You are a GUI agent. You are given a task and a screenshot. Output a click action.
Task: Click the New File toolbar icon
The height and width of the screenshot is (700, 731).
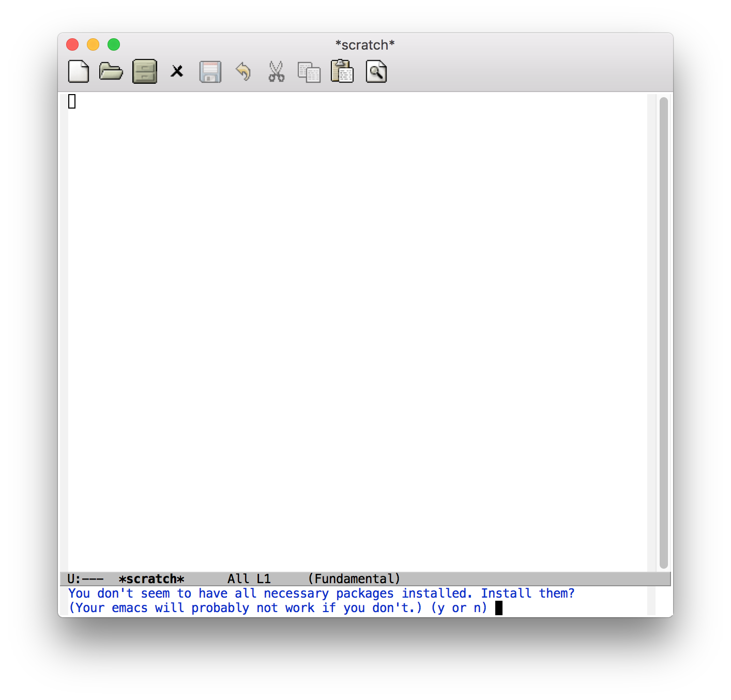pyautogui.click(x=79, y=71)
